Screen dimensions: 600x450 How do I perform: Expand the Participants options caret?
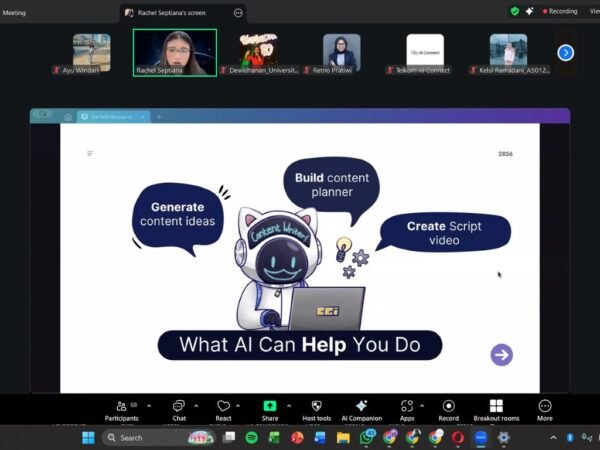pos(149,406)
